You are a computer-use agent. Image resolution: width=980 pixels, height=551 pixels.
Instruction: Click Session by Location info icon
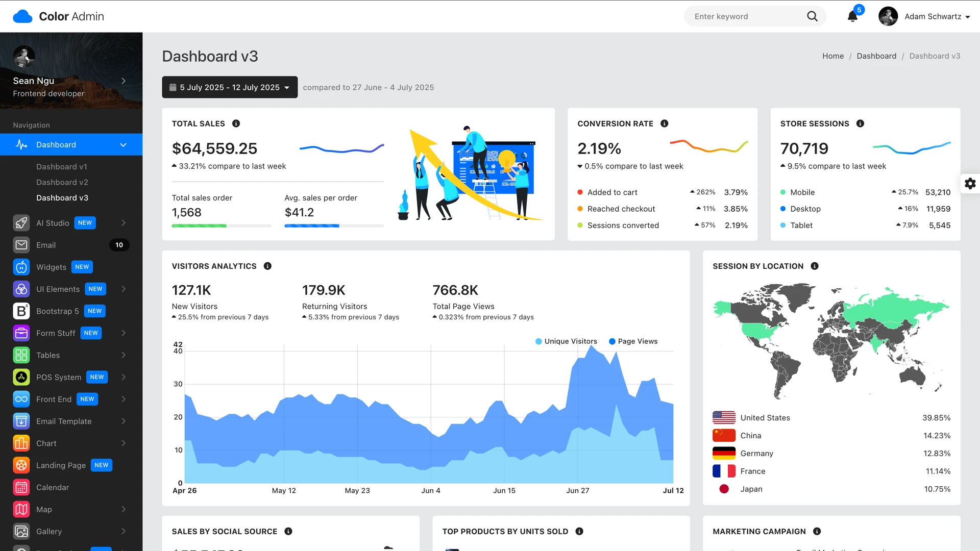coord(815,266)
